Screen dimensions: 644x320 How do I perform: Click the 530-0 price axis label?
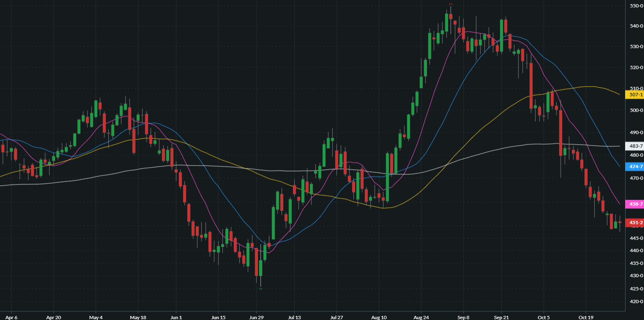636,46
